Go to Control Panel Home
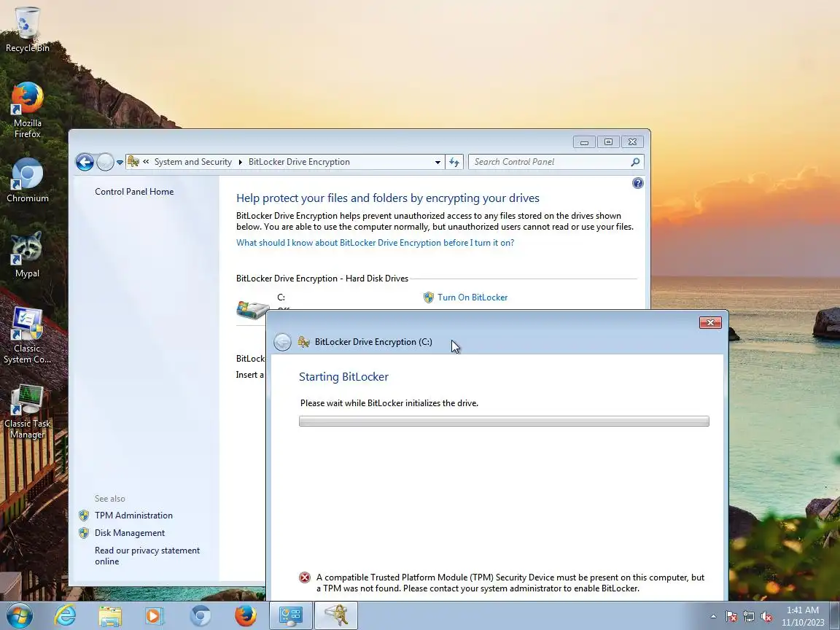Image resolution: width=840 pixels, height=630 pixels. coord(134,191)
